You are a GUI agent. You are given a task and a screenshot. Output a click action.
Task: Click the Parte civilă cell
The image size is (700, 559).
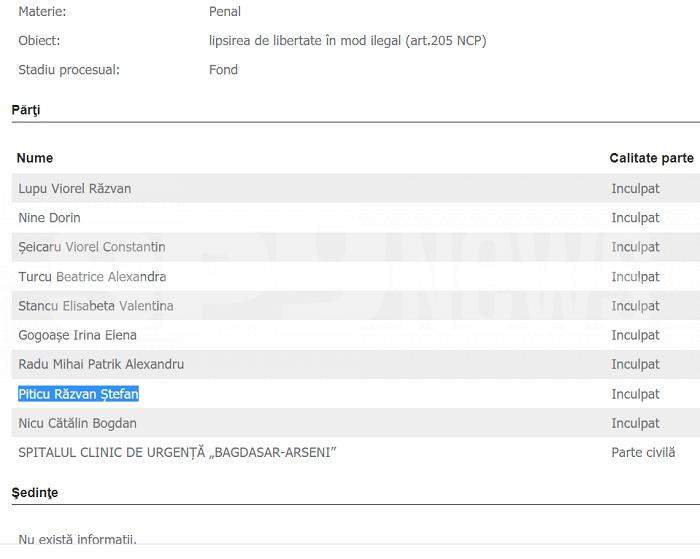[x=643, y=453]
